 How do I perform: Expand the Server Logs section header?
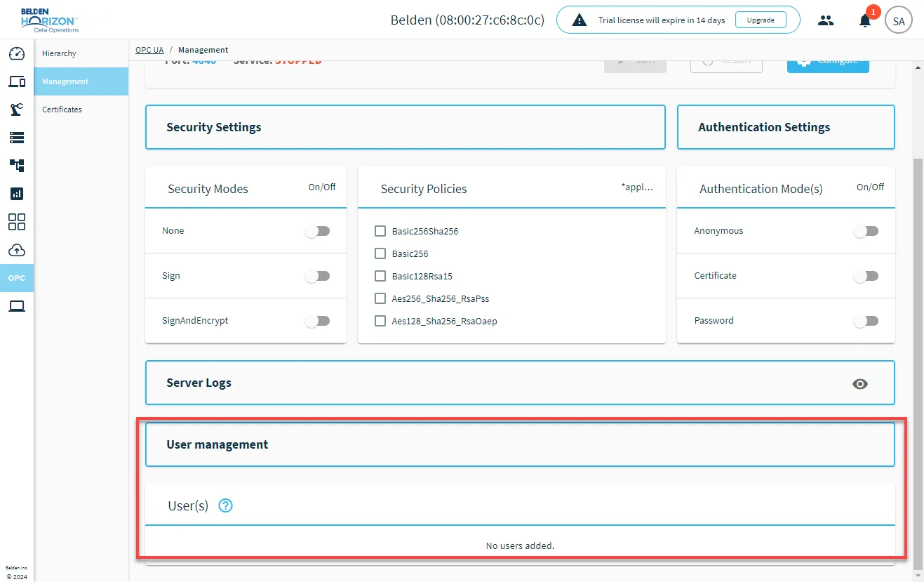520,383
